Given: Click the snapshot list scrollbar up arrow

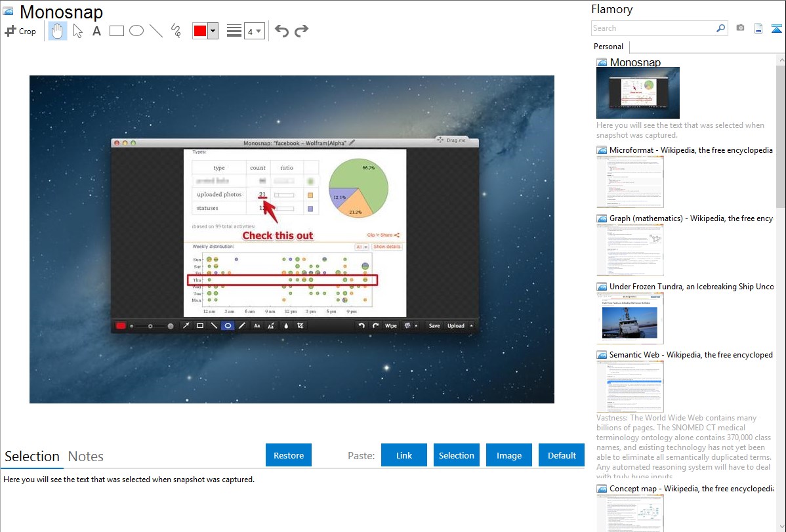Looking at the screenshot, I should (x=781, y=60).
